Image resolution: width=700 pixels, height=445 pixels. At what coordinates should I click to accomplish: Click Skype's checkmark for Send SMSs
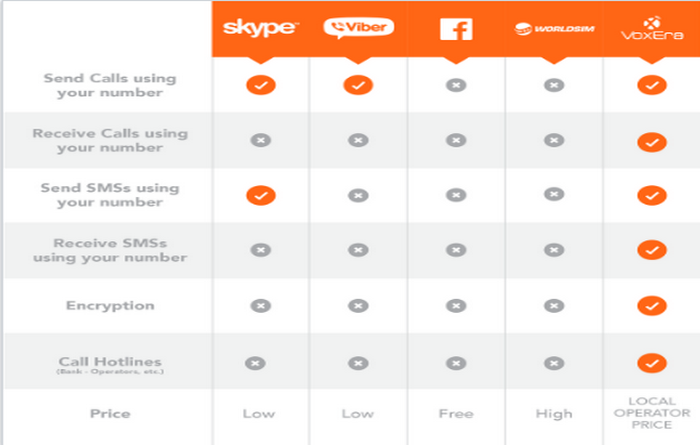261,195
